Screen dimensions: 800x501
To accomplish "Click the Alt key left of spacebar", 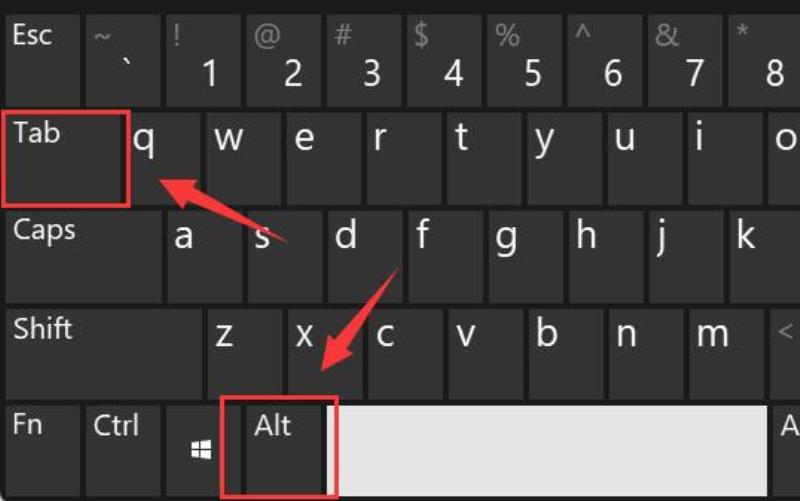I will tap(286, 450).
